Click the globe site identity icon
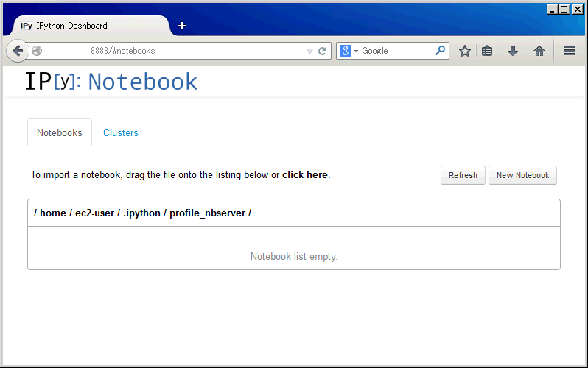 37,51
